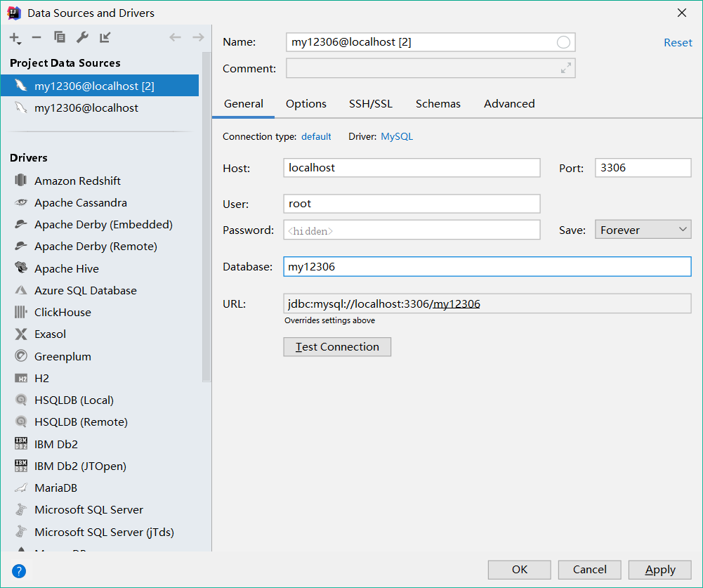The image size is (703, 588).
Task: Open the Save password dropdown
Action: [643, 230]
